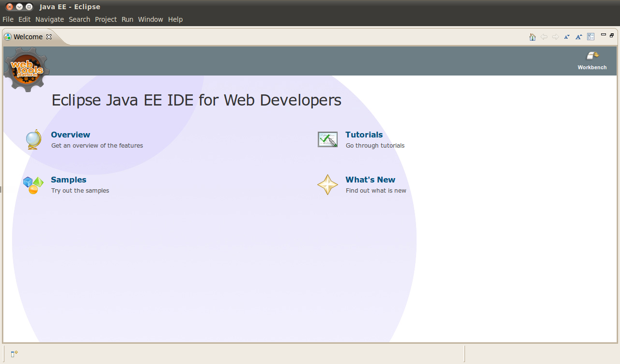620x364 pixels.
Task: Maximize the Eclipse window
Action: (x=29, y=7)
